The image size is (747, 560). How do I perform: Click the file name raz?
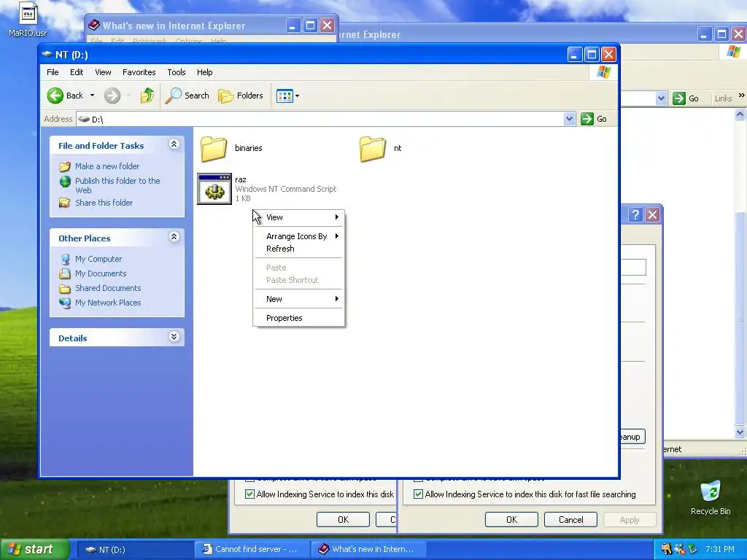click(x=241, y=179)
